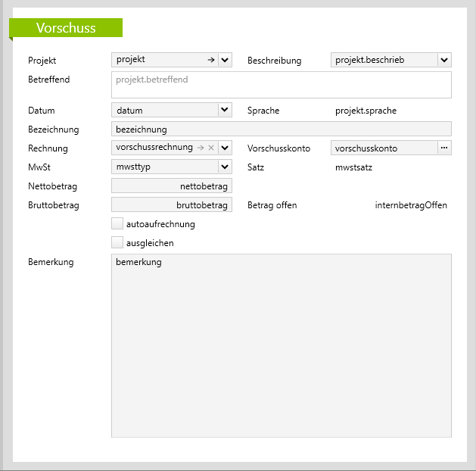Enable the autoaufrechnung checkbox

point(117,224)
